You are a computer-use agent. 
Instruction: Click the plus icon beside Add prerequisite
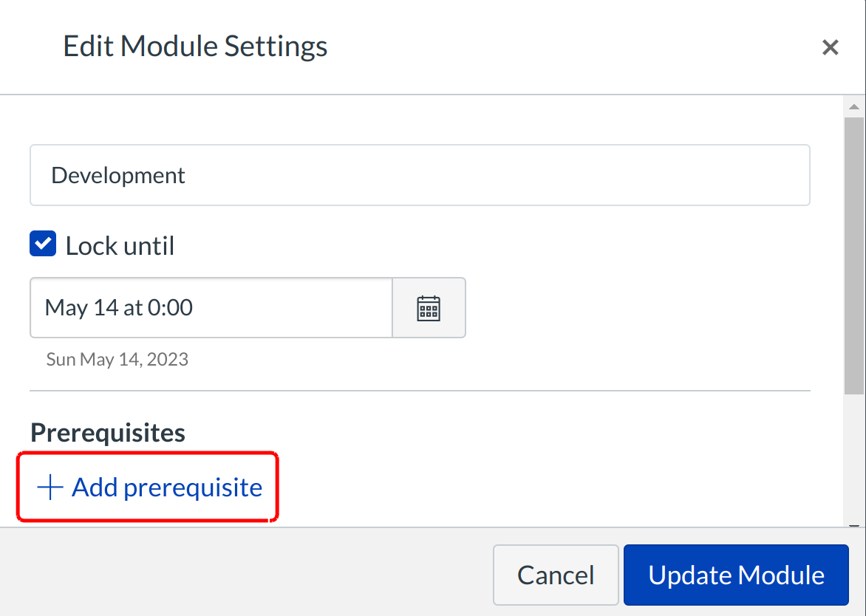point(50,488)
